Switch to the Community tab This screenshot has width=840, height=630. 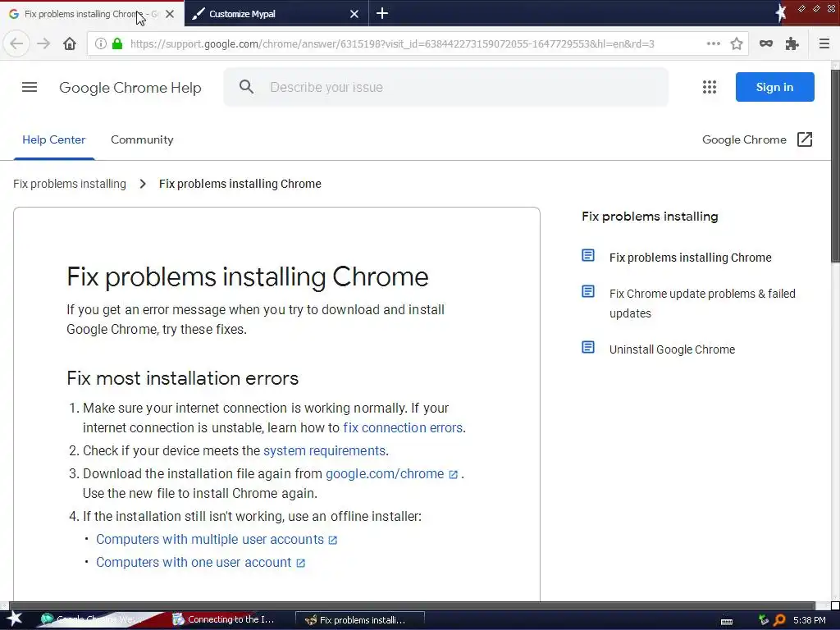pos(142,139)
